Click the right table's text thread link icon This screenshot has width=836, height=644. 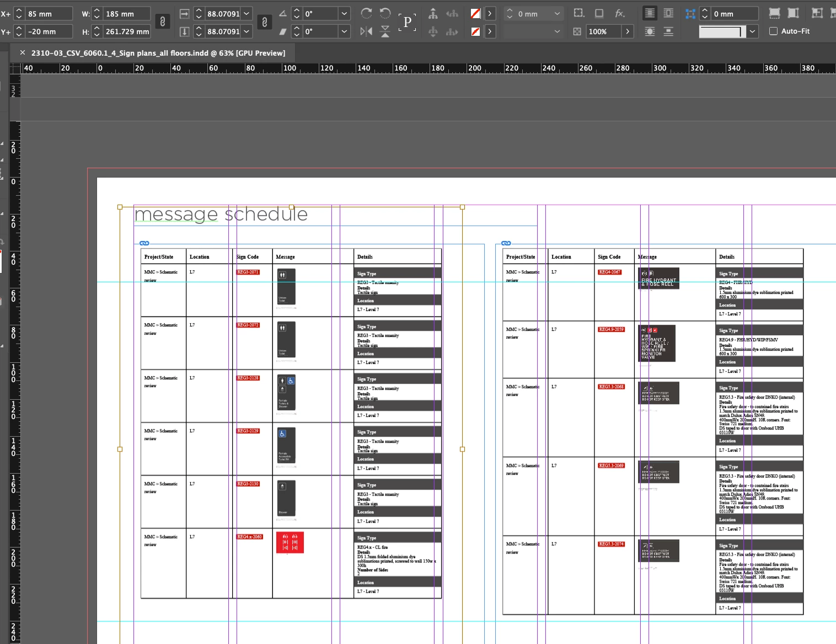[506, 243]
